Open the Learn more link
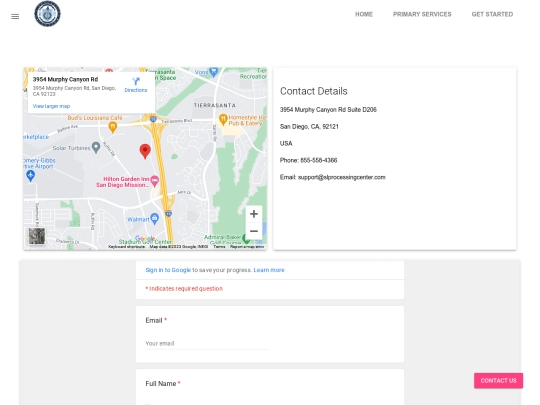Screen dimensions: 540x405 [x=269, y=270]
